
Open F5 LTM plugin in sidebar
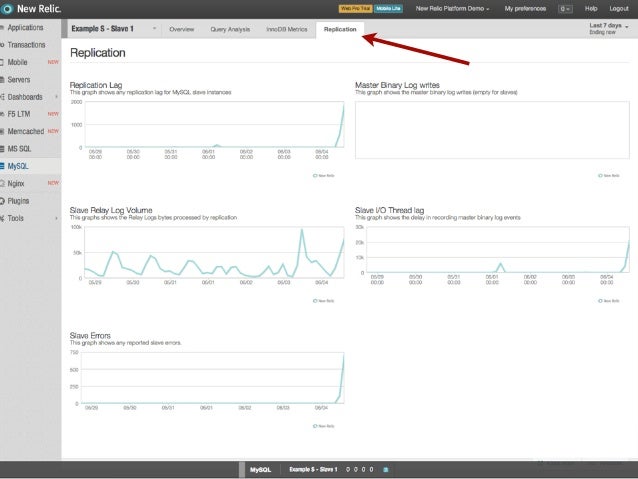coord(19,114)
